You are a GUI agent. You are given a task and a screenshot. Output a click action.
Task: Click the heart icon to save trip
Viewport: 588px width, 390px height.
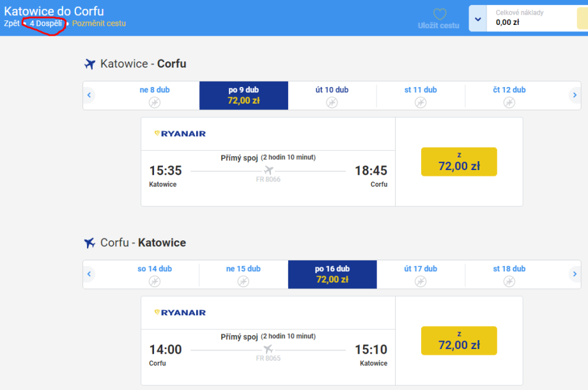click(439, 15)
